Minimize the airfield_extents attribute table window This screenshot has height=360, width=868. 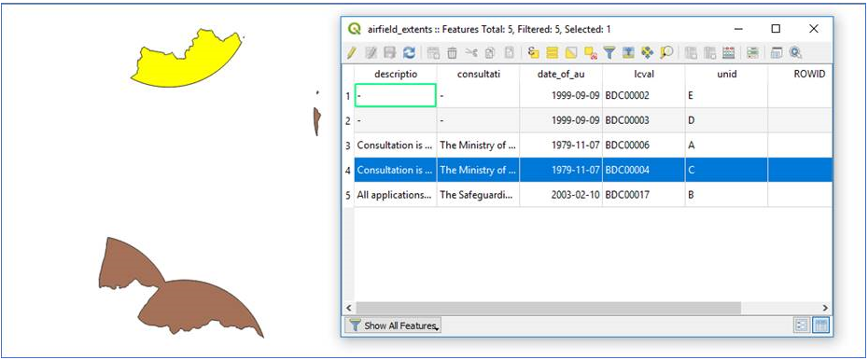739,29
